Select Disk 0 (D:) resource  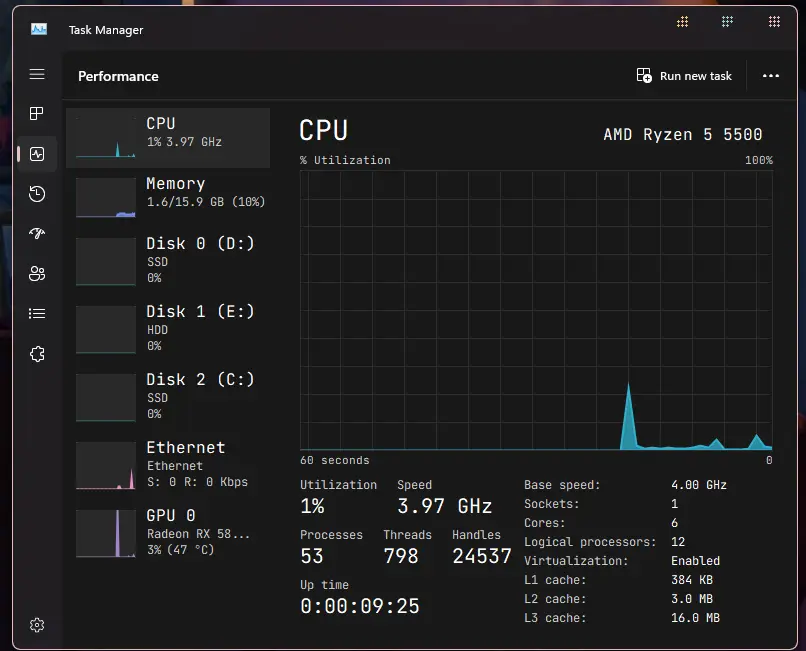pyautogui.click(x=168, y=261)
